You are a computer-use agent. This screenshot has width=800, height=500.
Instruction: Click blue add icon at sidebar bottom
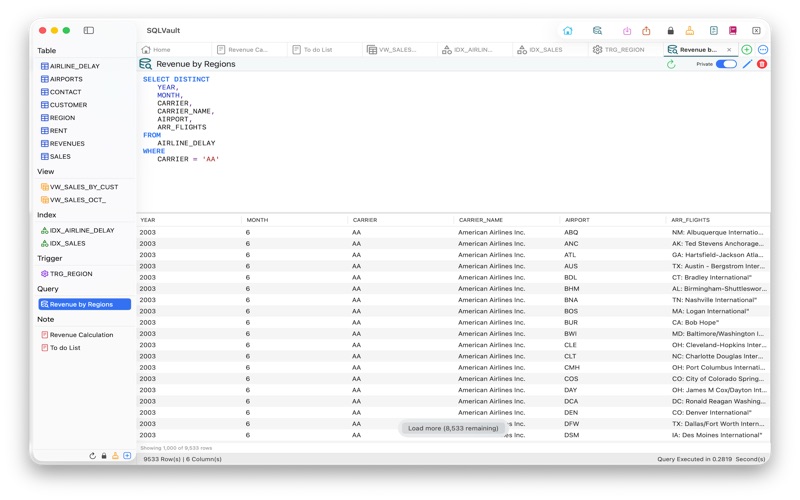coord(127,456)
